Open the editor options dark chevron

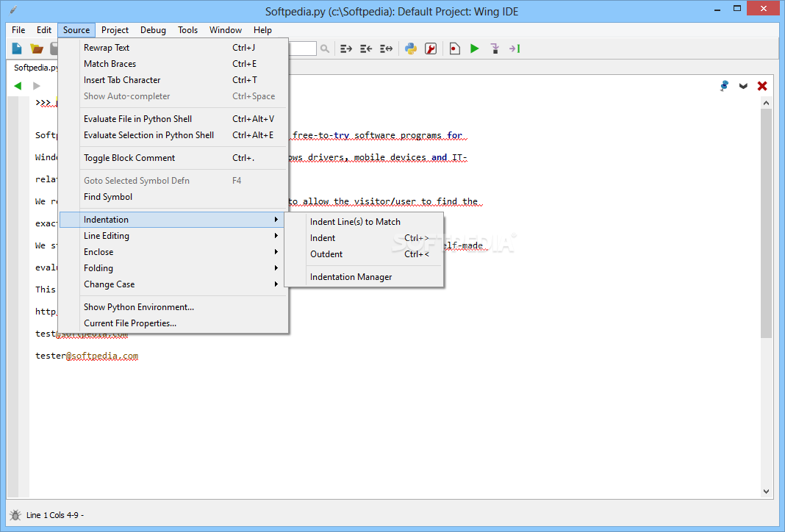(x=743, y=86)
